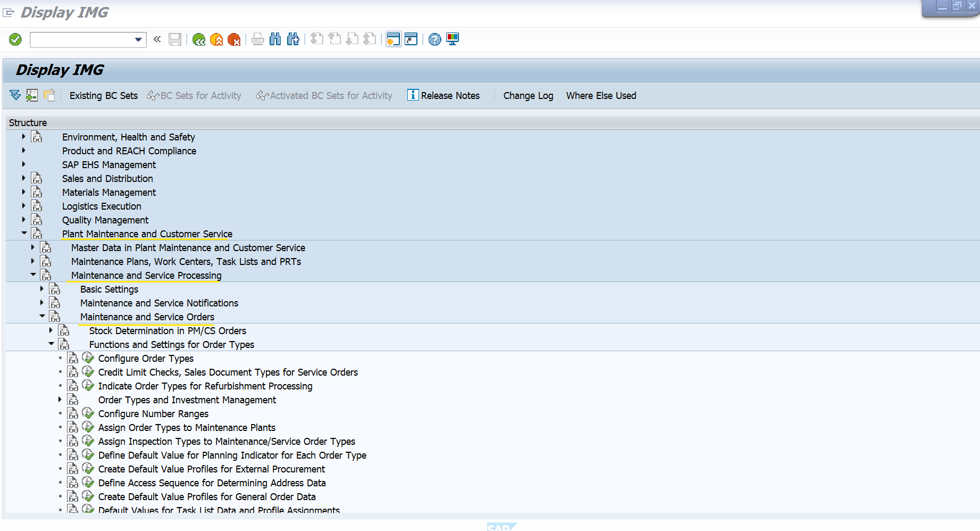Click the binoculars Find icon
Viewport: 980px width, 531px height.
275,39
